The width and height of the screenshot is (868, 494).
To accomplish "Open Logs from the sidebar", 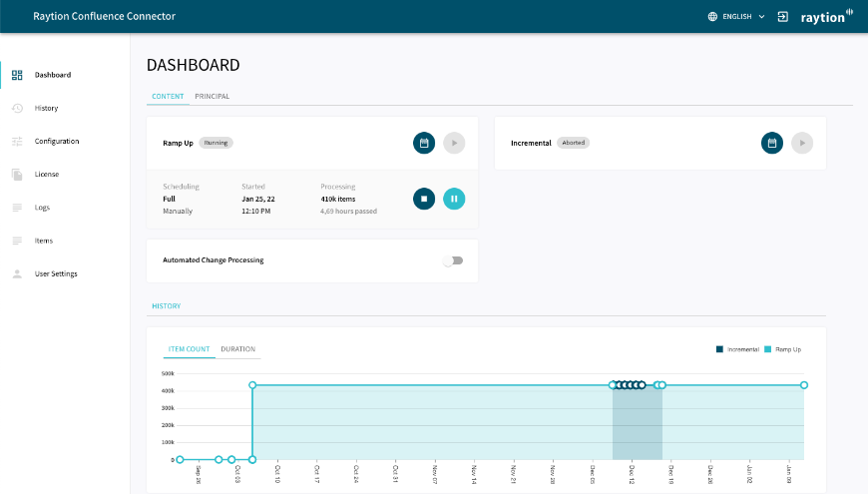I will pos(42,208).
